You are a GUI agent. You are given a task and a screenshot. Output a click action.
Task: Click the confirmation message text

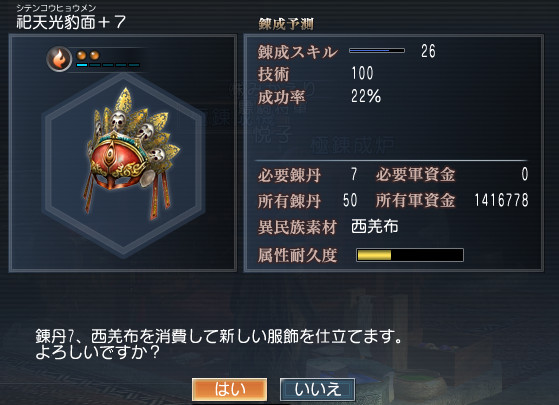pyautogui.click(x=219, y=344)
